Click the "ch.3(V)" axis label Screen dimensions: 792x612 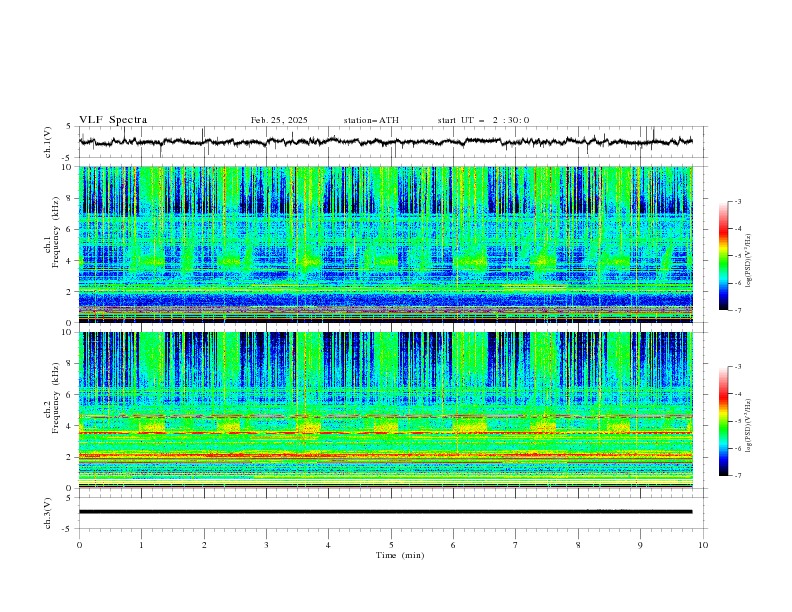coord(48,513)
